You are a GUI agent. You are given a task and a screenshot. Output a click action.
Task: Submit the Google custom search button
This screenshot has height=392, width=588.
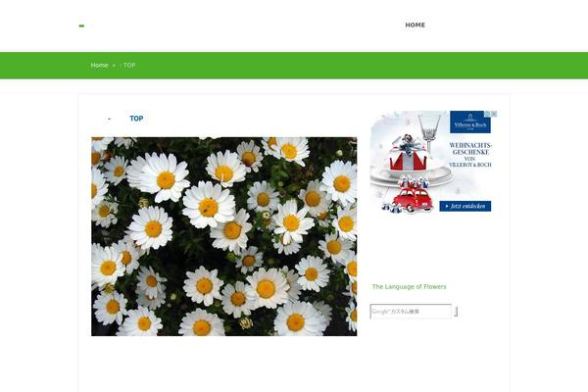pos(456,312)
